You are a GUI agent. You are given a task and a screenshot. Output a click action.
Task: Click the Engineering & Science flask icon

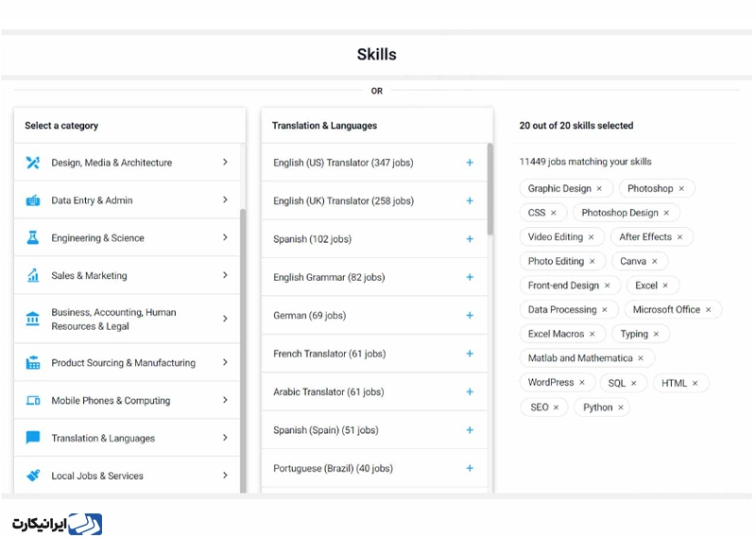(33, 237)
